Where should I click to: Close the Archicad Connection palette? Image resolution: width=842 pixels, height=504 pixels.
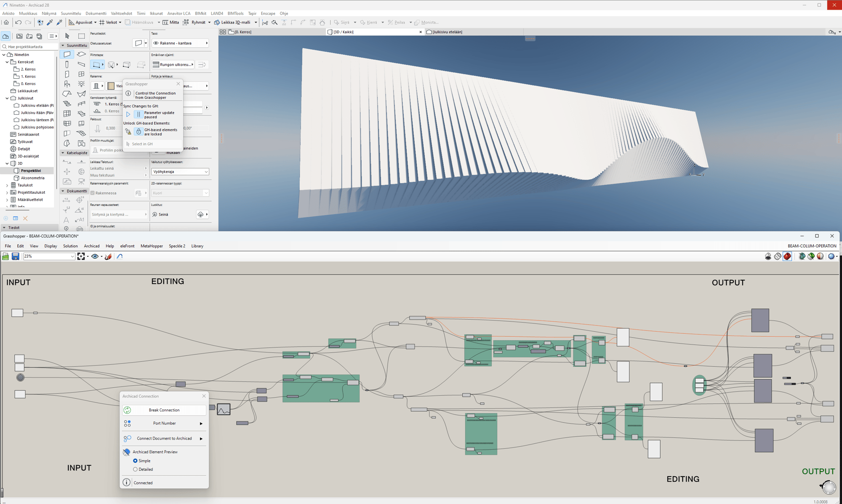[204, 396]
